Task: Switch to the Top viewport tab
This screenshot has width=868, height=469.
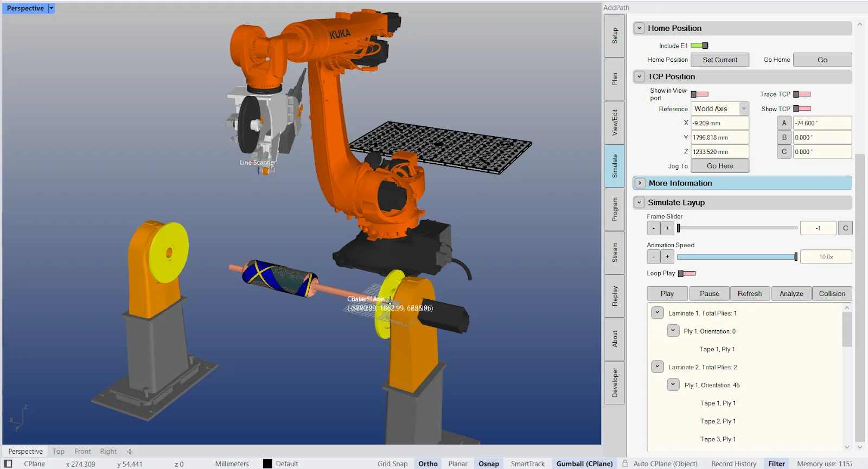Action: (59, 451)
